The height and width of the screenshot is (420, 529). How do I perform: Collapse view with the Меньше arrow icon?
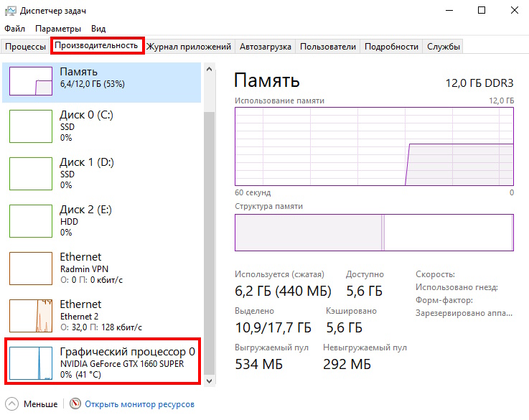pyautogui.click(x=11, y=403)
